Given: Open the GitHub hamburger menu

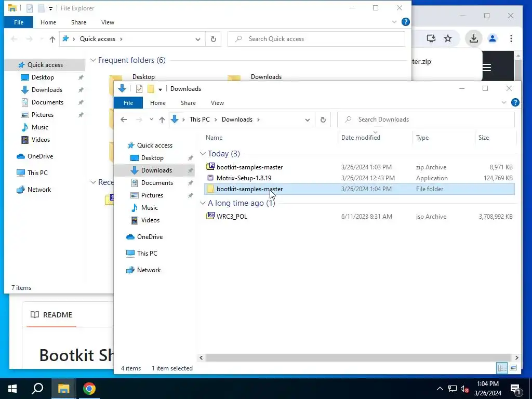Looking at the screenshot, I should 486,68.
